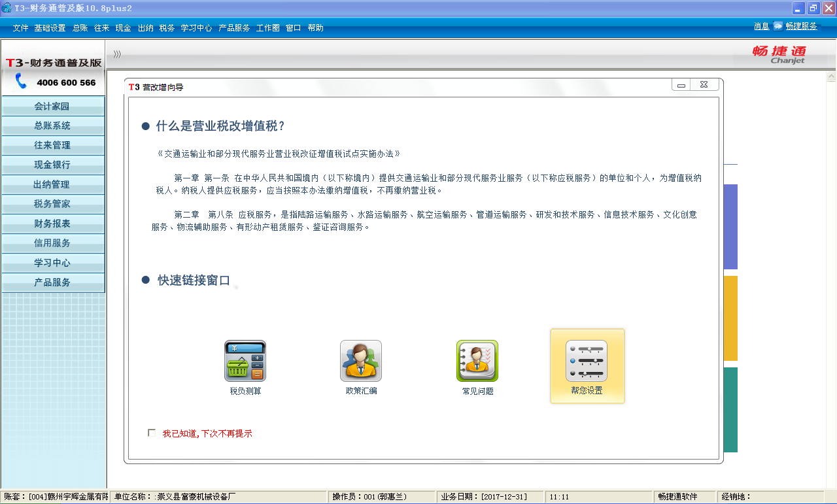Screen dimensions: 837x504
Task: Open the 常见问题 notebook icon
Action: tap(477, 361)
